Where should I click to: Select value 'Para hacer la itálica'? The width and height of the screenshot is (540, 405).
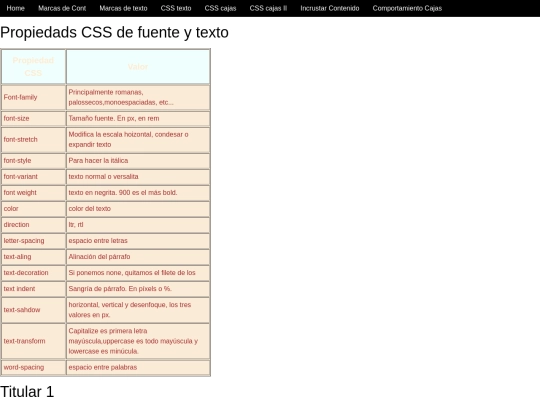pyautogui.click(x=138, y=160)
